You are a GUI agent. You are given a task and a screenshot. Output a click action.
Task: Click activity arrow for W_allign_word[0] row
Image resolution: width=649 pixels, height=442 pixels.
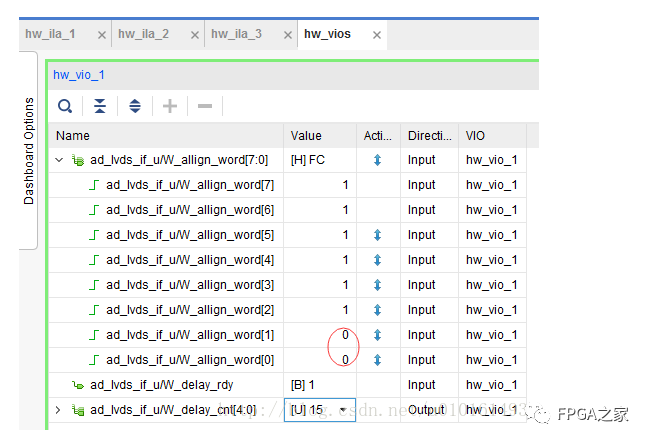(x=377, y=360)
